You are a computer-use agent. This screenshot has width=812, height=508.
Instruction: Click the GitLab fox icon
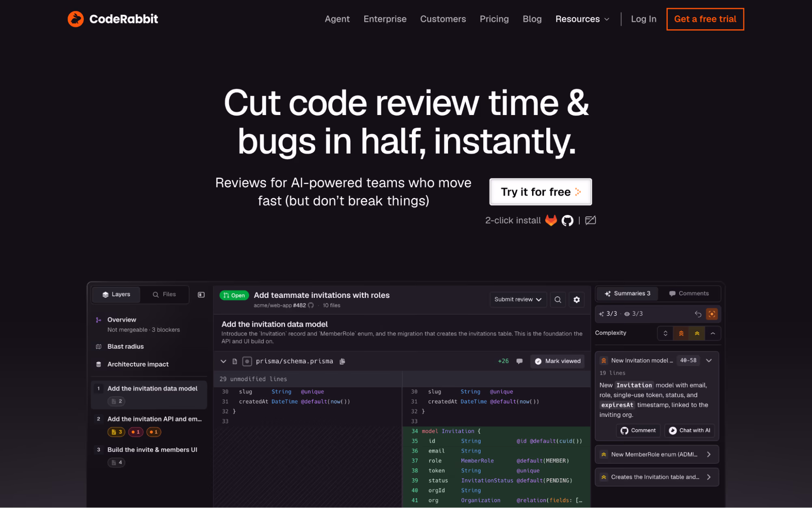tap(551, 220)
